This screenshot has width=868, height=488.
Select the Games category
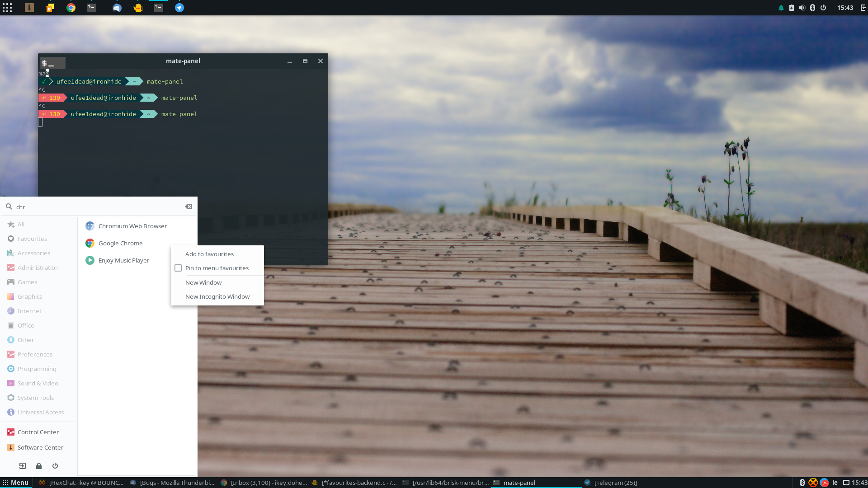pos(40,282)
